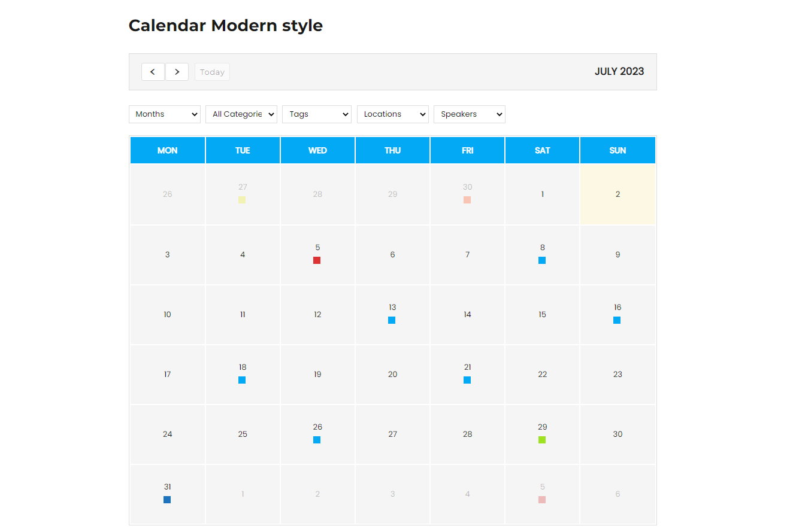This screenshot has width=787, height=532.
Task: Go to the next month arrow
Action: click(177, 72)
